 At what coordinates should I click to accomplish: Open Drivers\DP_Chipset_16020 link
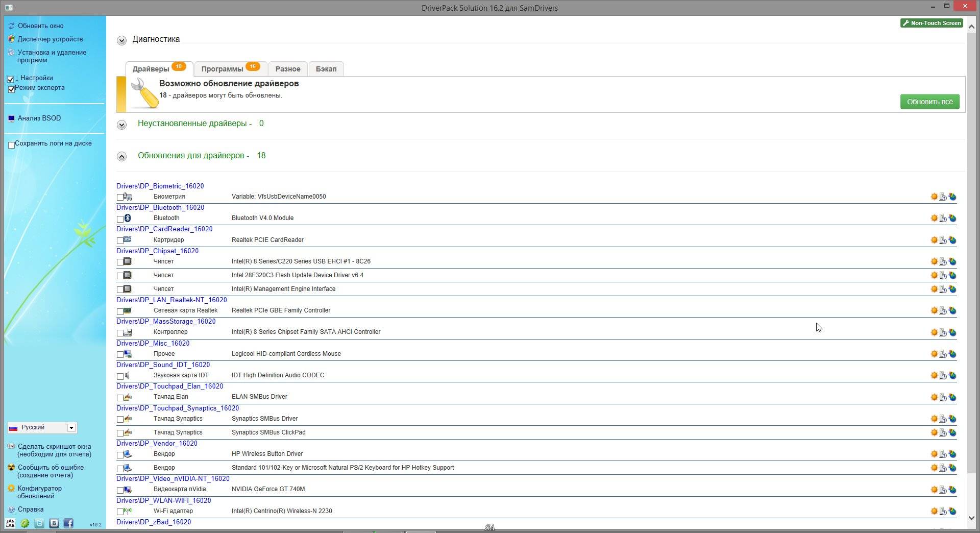[x=157, y=251]
